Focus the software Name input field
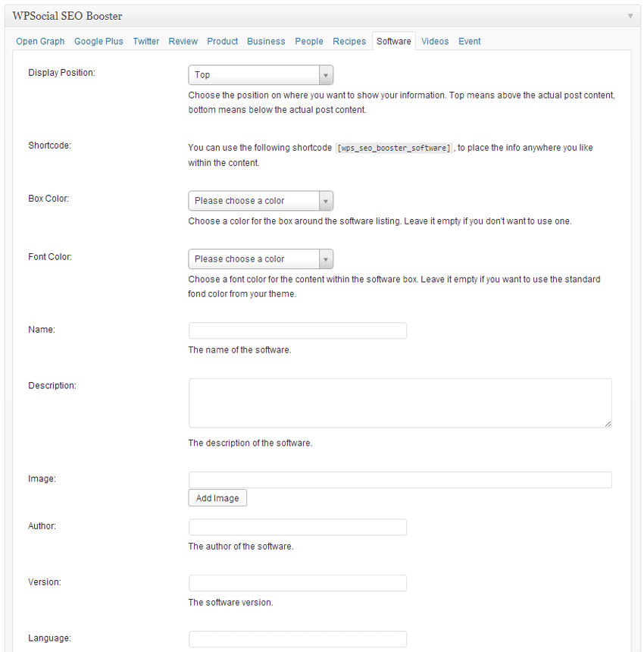Screen dimensions: 644x652 [297, 331]
